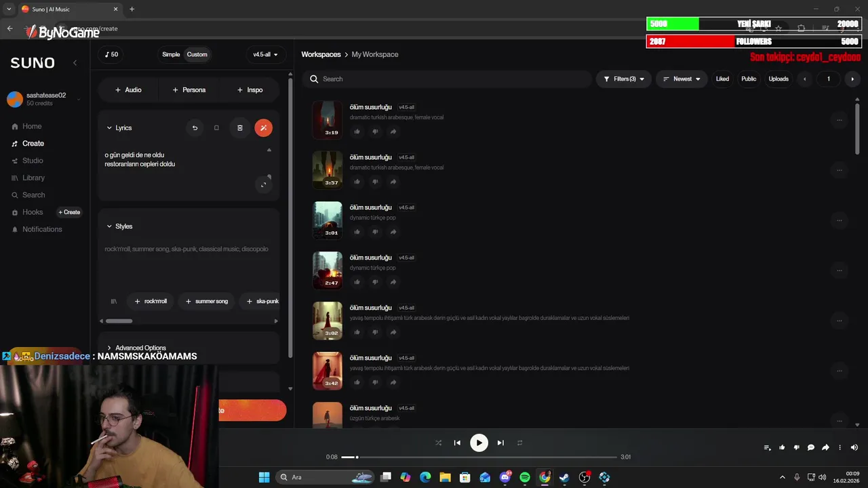Play the current song in the player

479,443
